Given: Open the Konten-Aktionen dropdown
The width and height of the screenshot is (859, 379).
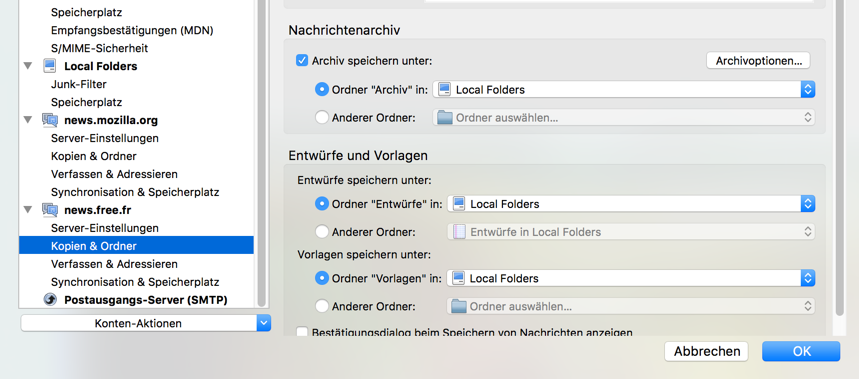Looking at the screenshot, I should (x=146, y=323).
